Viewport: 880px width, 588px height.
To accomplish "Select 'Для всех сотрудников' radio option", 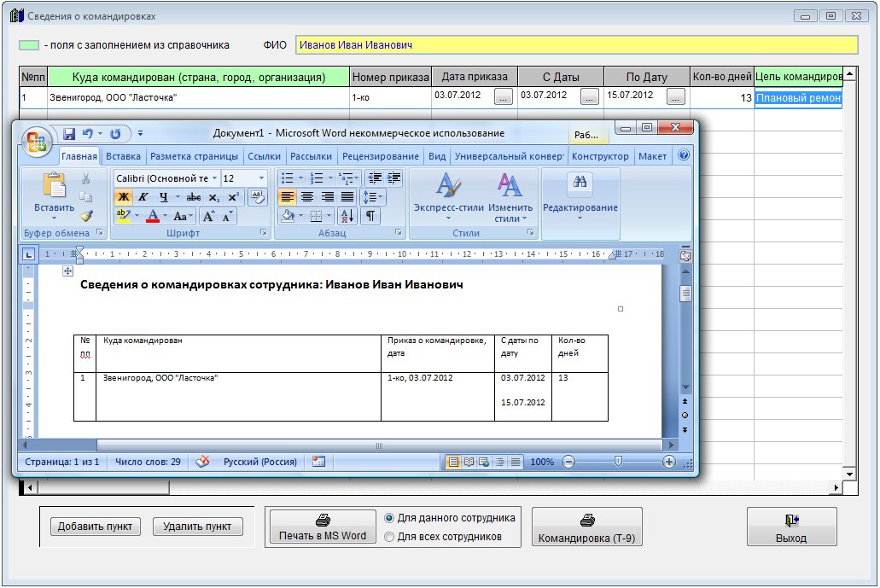I will (x=389, y=537).
